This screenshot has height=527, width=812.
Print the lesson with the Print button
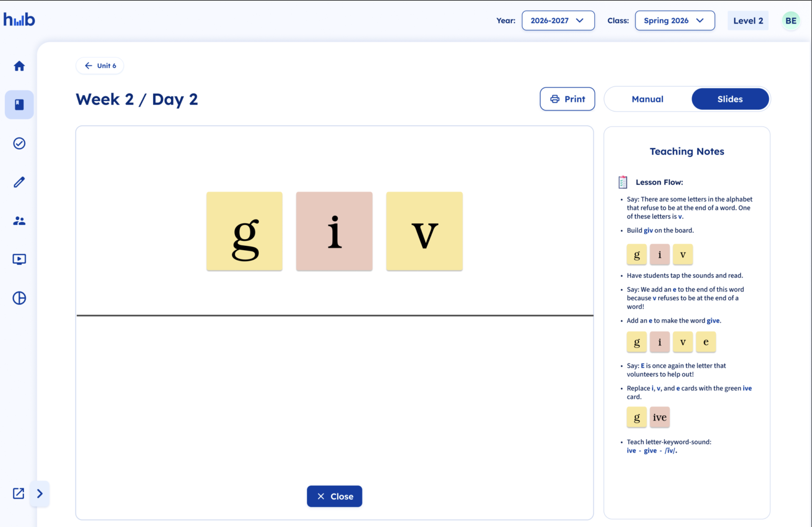[x=567, y=99]
